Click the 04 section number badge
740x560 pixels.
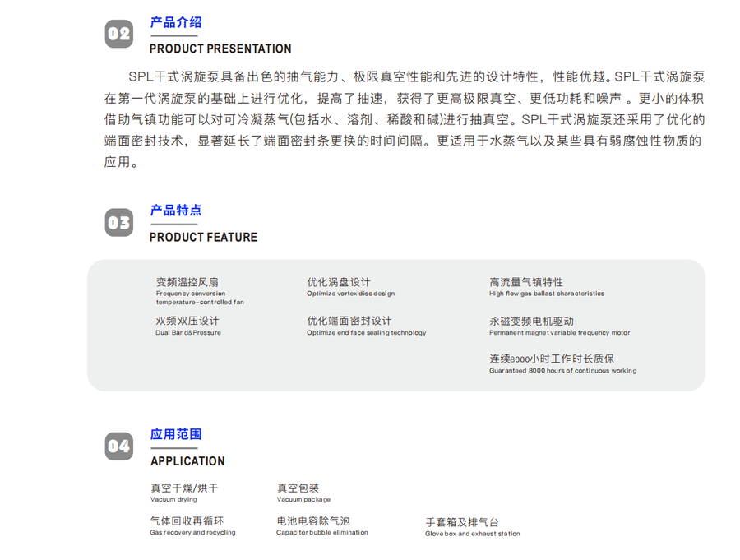click(119, 447)
